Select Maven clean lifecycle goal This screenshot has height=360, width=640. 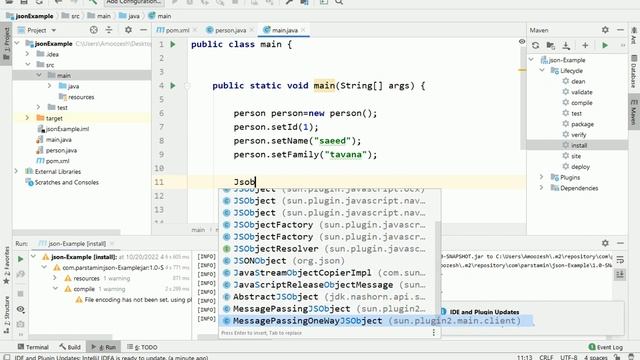[578, 81]
